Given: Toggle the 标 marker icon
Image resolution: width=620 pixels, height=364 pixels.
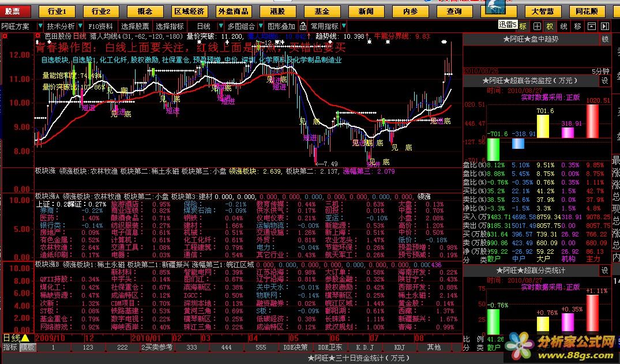Looking at the screenshot, I should (523, 27).
